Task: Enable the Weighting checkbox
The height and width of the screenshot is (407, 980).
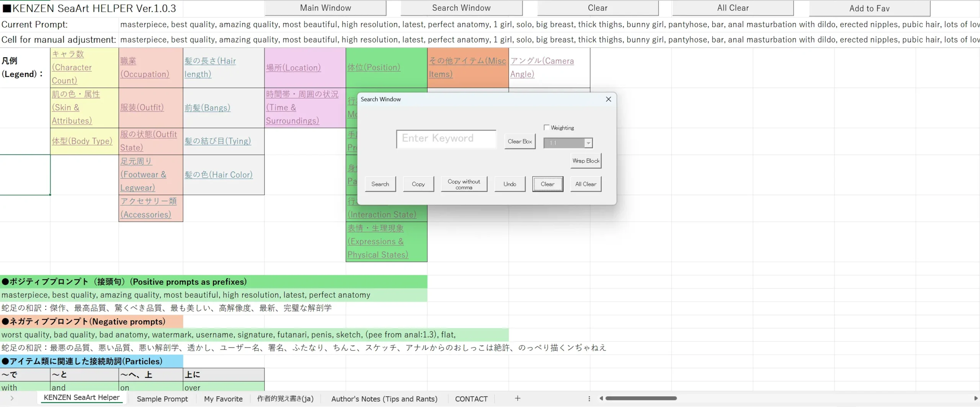Action: (547, 128)
